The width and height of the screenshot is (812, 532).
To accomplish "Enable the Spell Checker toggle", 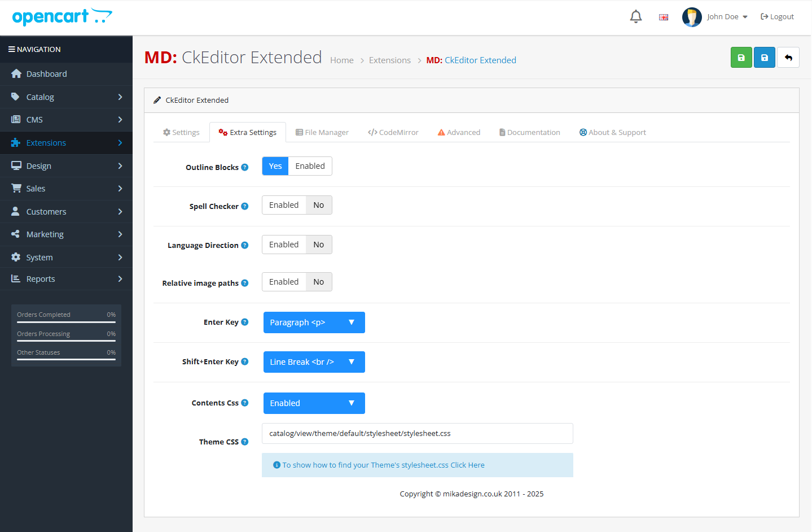I will [x=284, y=205].
